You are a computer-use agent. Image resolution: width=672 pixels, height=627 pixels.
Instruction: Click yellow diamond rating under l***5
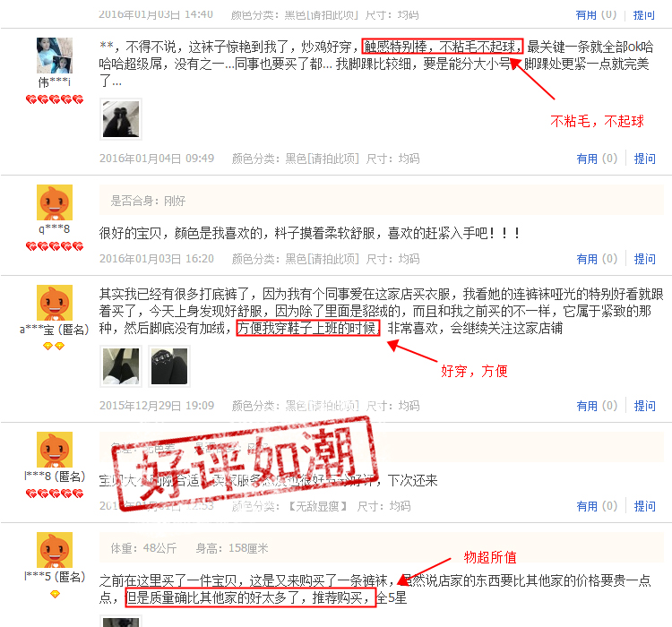(55, 594)
